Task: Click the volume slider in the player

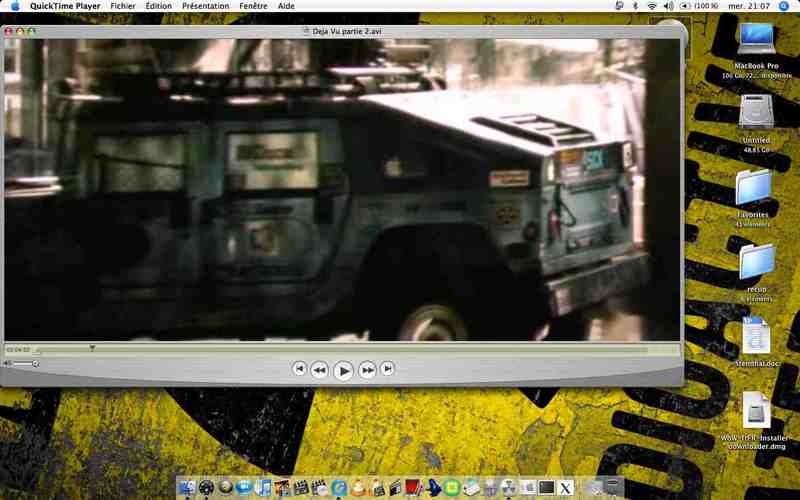Action: 24,363
